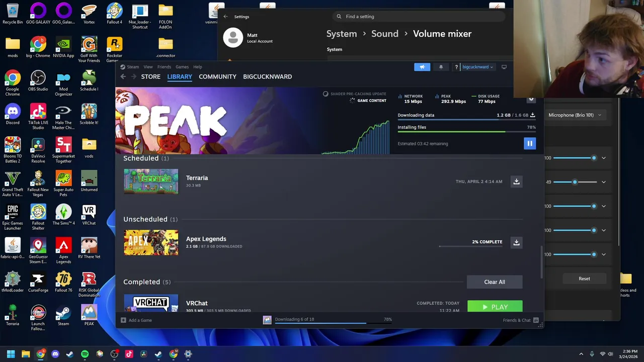Click the Steam announcements megaphone button
The height and width of the screenshot is (362, 644).
422,67
